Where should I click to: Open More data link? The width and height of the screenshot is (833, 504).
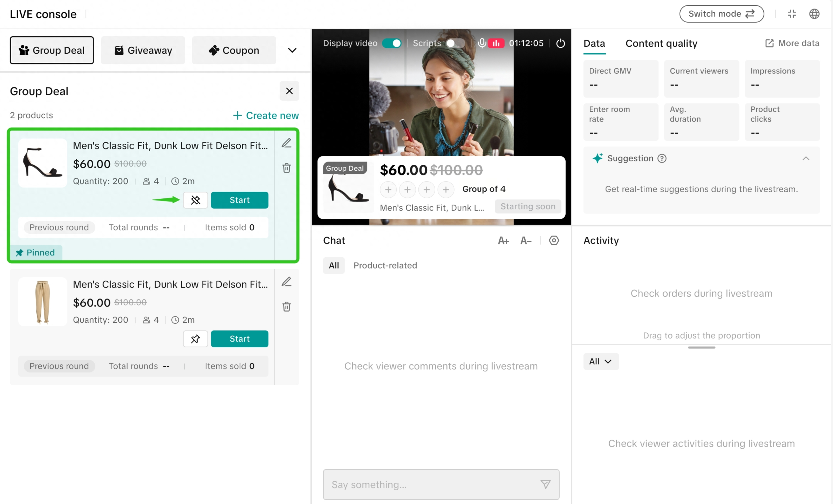792,43
